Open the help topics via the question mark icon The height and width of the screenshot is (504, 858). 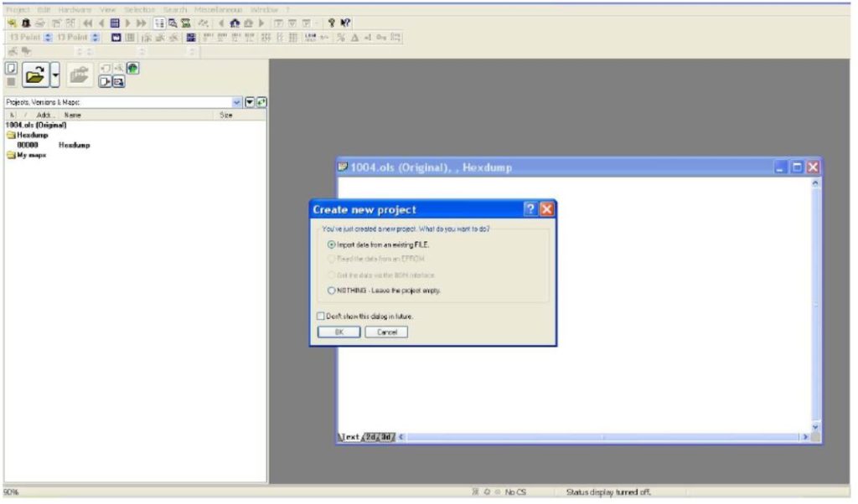[x=332, y=23]
